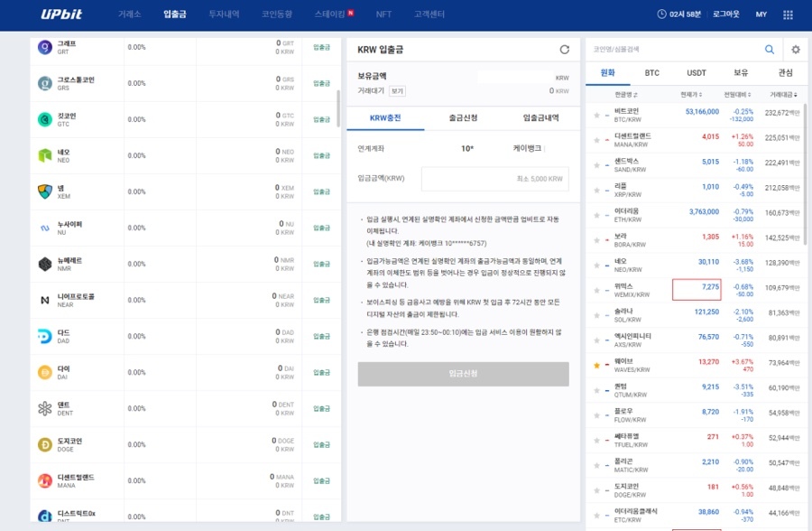The image size is (812, 531).
Task: Toggle favorite star for 이더리움 ETH/KRW
Action: pos(596,215)
